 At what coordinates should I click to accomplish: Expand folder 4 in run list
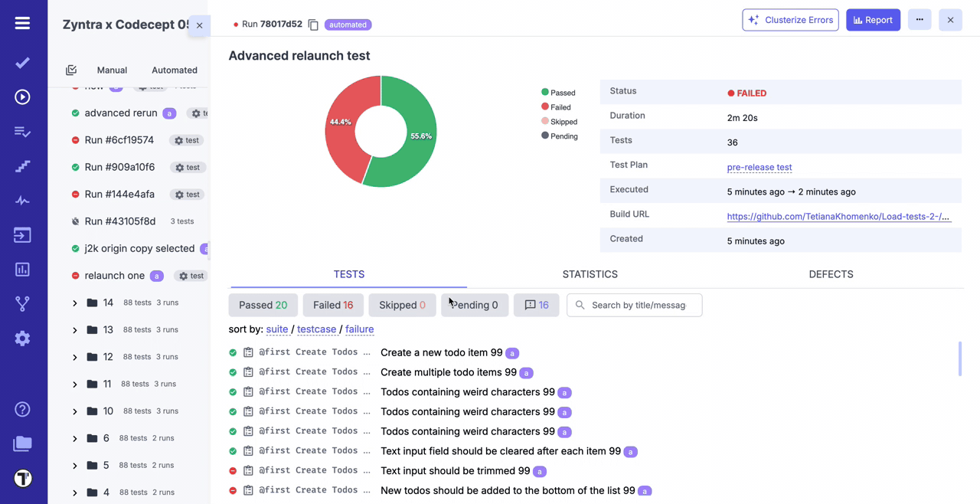tap(75, 493)
